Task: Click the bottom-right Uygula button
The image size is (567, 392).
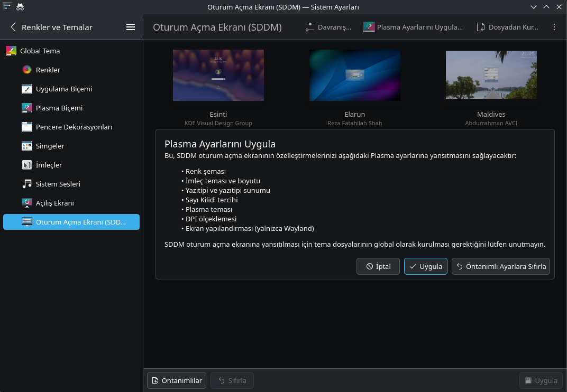Action: click(541, 380)
